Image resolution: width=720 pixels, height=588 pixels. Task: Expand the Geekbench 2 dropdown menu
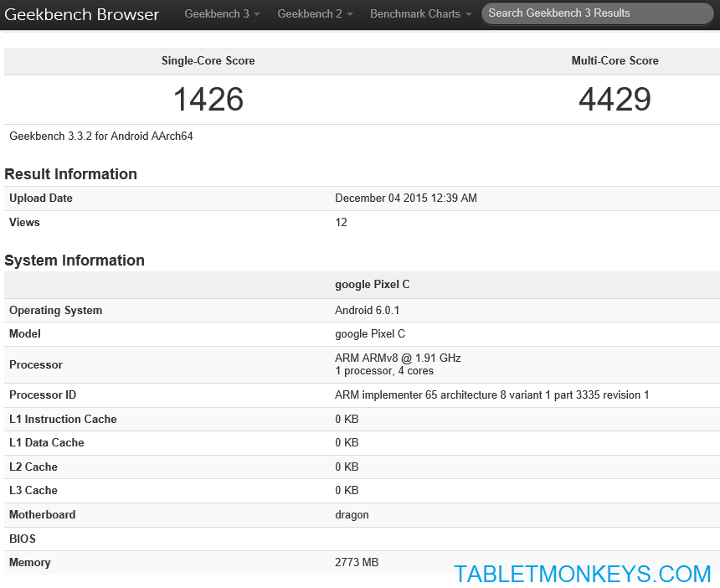(315, 13)
